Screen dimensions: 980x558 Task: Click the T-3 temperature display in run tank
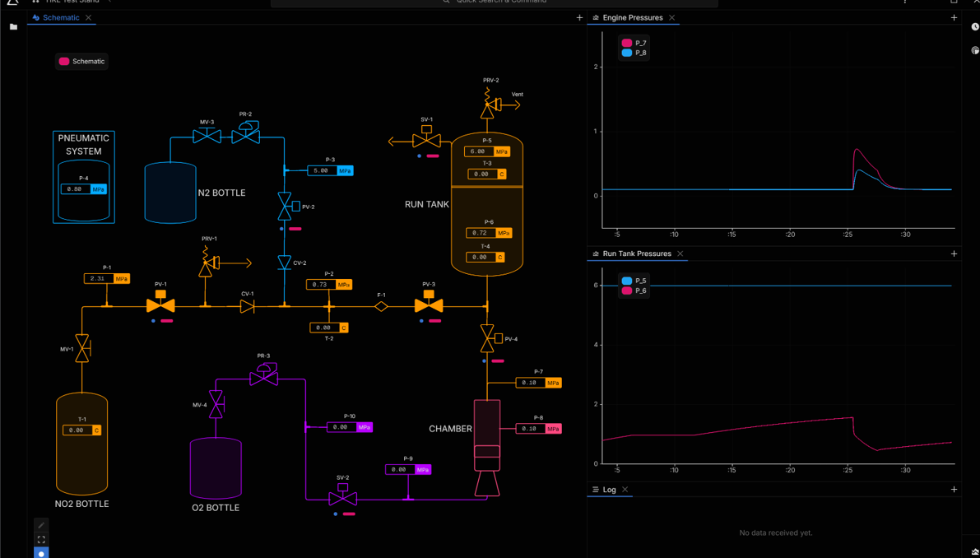tap(486, 174)
